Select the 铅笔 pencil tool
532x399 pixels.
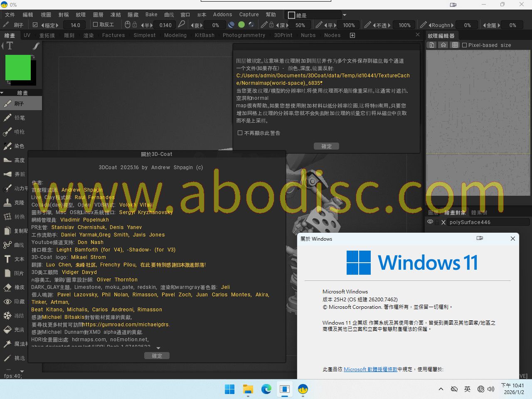pos(17,118)
